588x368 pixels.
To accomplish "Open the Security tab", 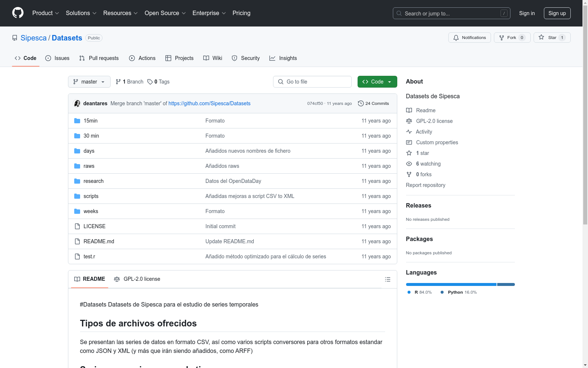I will [x=246, y=58].
